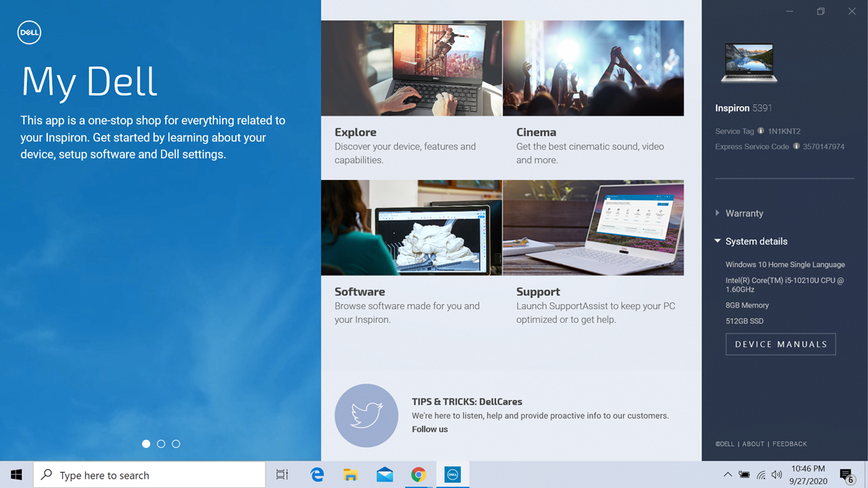Click the Software heading

click(359, 292)
